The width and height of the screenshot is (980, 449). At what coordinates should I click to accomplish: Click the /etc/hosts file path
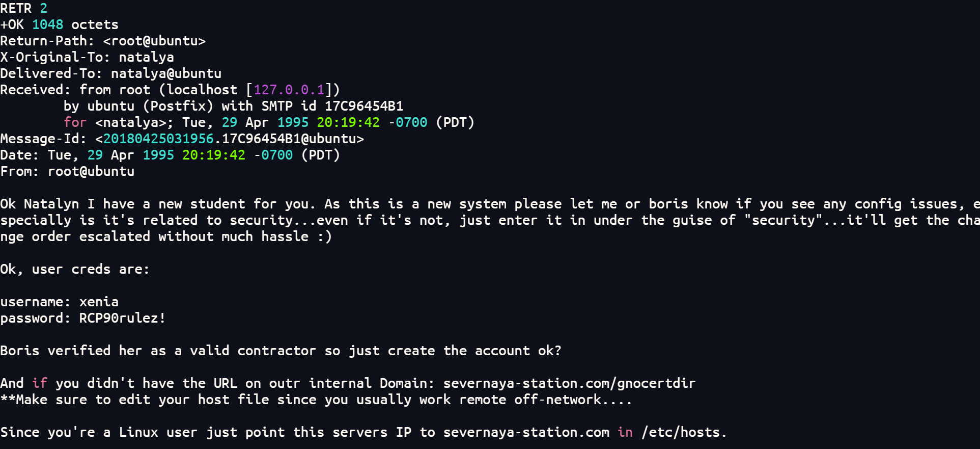(681, 432)
